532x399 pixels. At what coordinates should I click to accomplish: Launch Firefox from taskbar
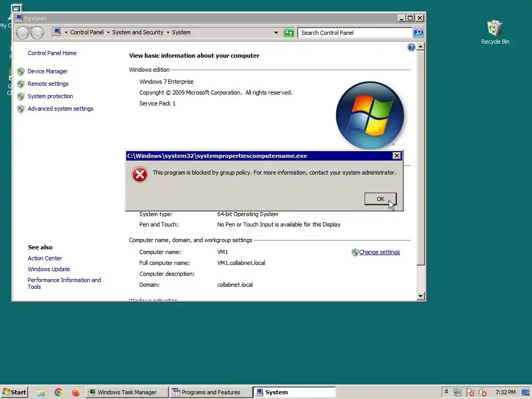click(76, 393)
